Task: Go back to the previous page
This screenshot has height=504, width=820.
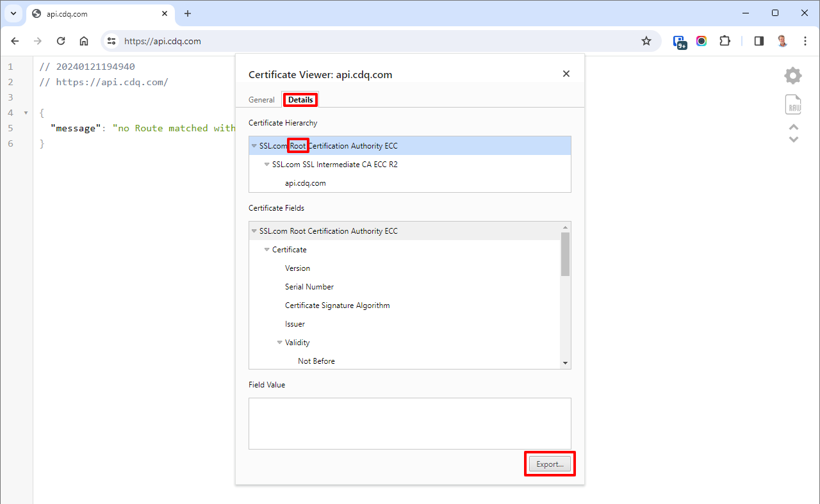Action: [15, 41]
